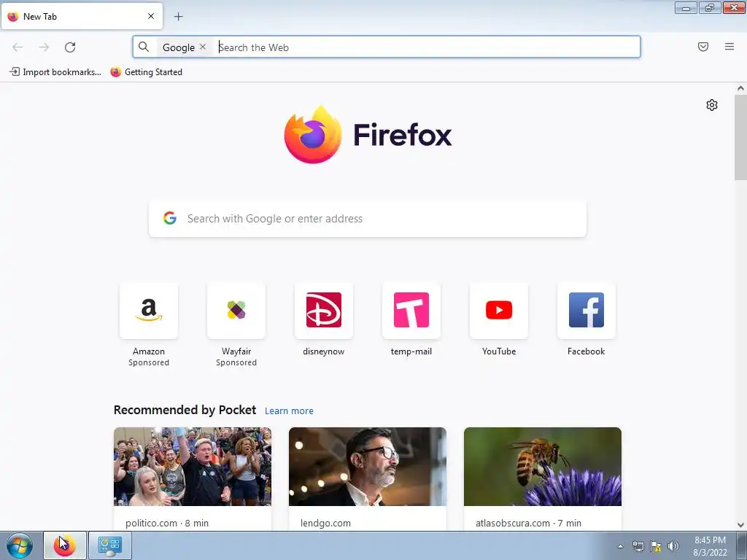Click the Learn more Pocket link
The height and width of the screenshot is (560, 747).
coord(289,411)
